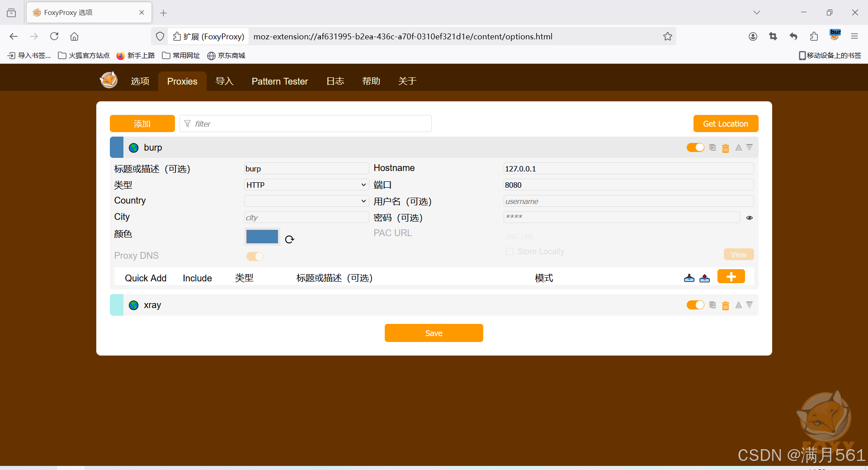The width and height of the screenshot is (868, 470).
Task: Disable the burp proxy toggle
Action: coord(695,147)
